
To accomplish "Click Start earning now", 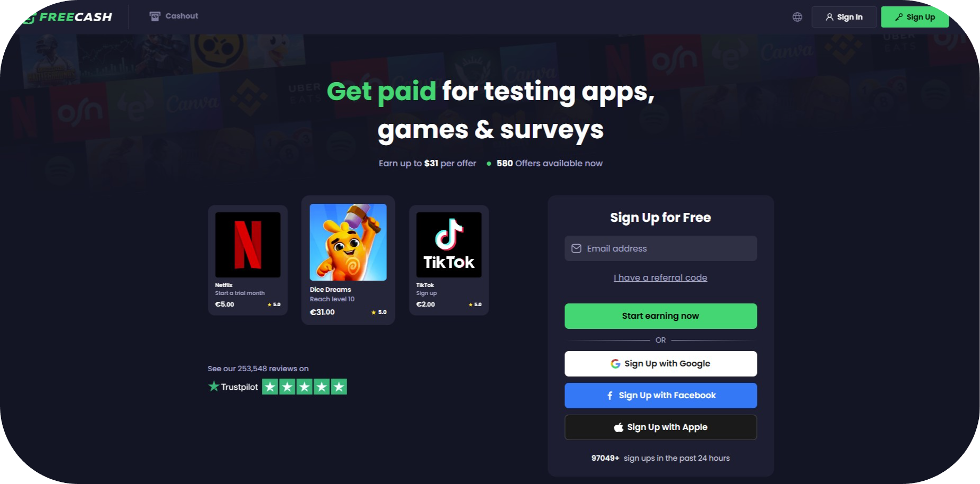I will click(x=660, y=316).
